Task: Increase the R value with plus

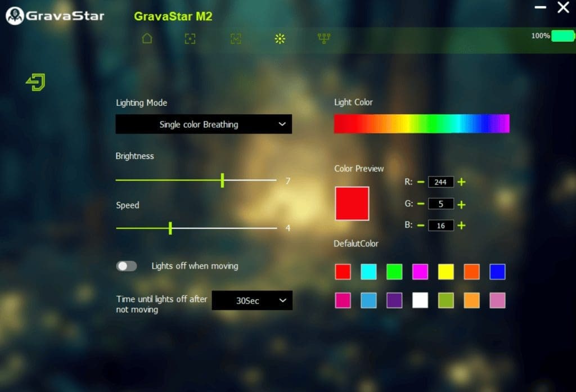Action: (x=462, y=182)
